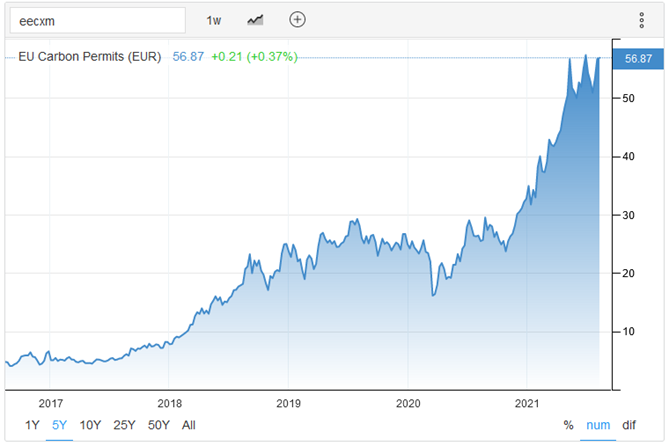Switch the chart to the 10Y range

[90, 425]
